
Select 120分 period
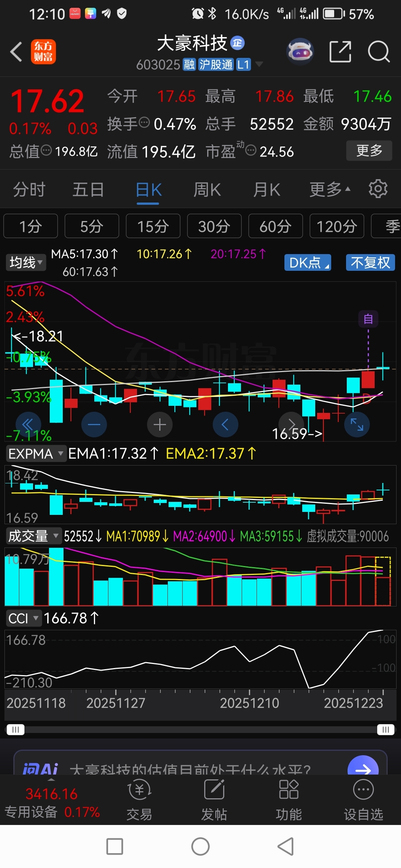[337, 226]
